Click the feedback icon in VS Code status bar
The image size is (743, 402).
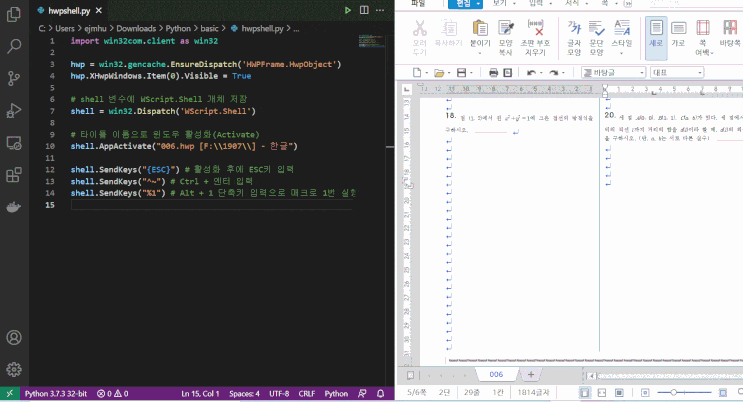tap(362, 393)
